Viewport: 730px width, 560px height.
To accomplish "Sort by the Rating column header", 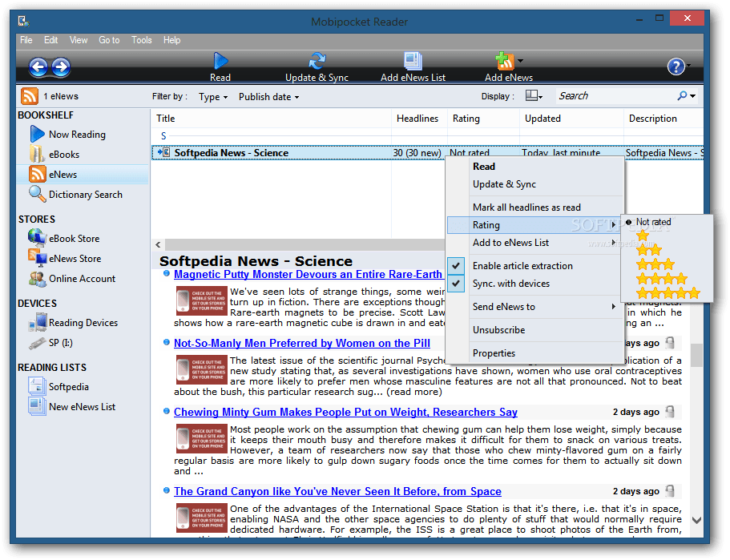I will [x=483, y=119].
